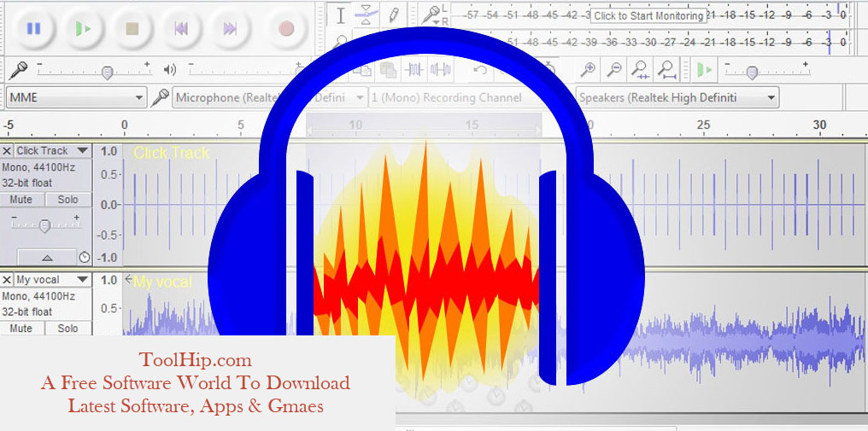Close the Click Track track
The height and width of the screenshot is (431, 868).
(x=7, y=150)
